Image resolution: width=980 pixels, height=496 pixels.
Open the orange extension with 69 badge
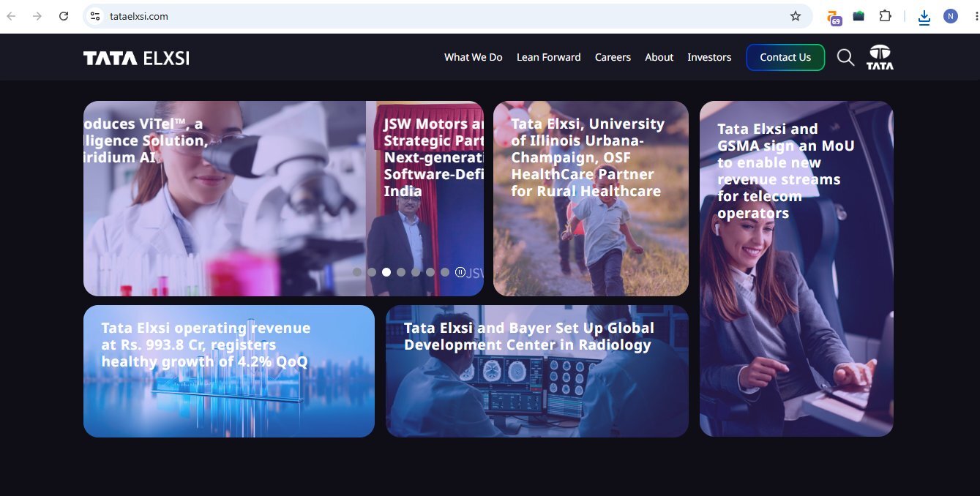(x=834, y=17)
